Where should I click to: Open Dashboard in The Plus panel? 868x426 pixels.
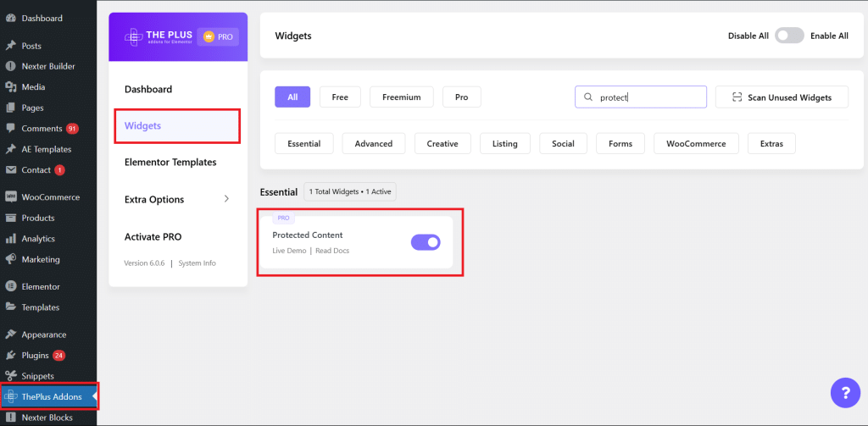click(148, 89)
